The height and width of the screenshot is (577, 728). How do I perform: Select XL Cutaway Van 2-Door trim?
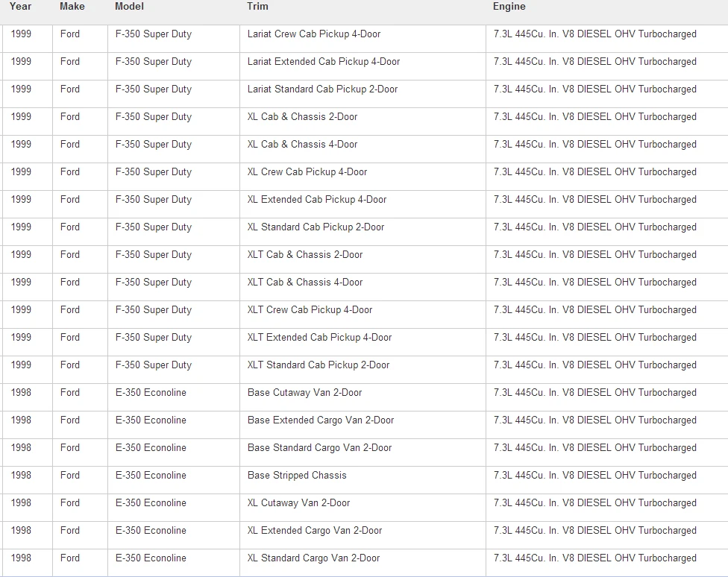click(298, 502)
